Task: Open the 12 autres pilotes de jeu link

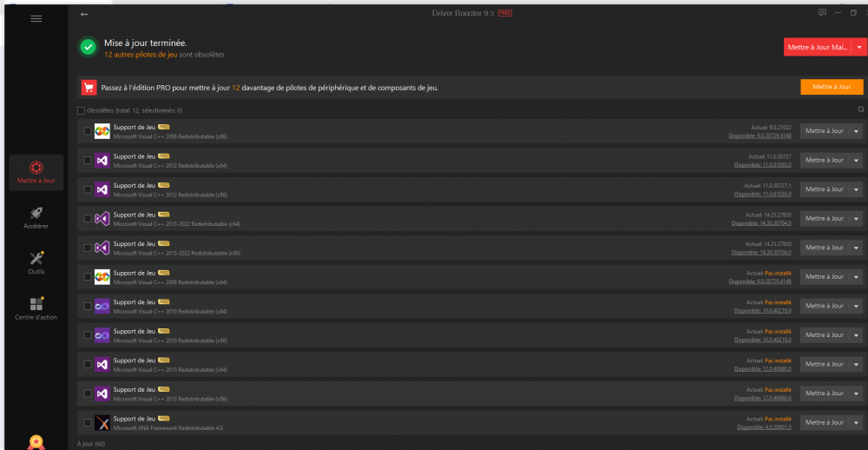Action: click(141, 55)
